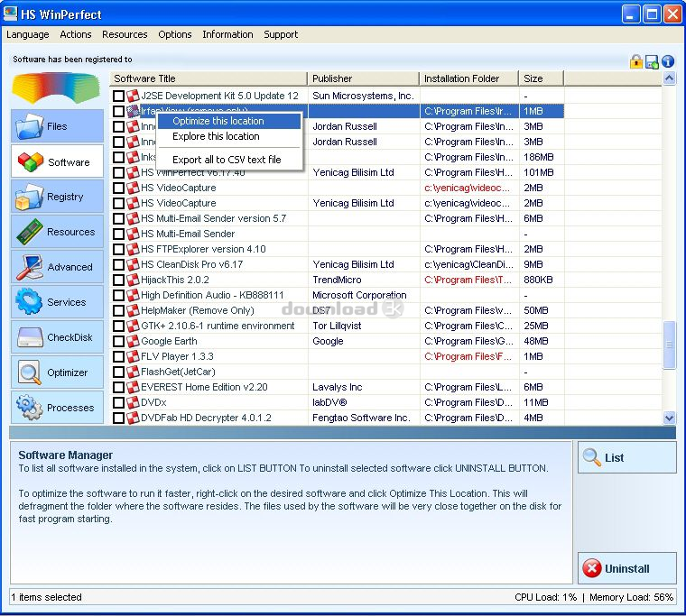Open the Registry section icon
The width and height of the screenshot is (686, 616).
(29, 197)
